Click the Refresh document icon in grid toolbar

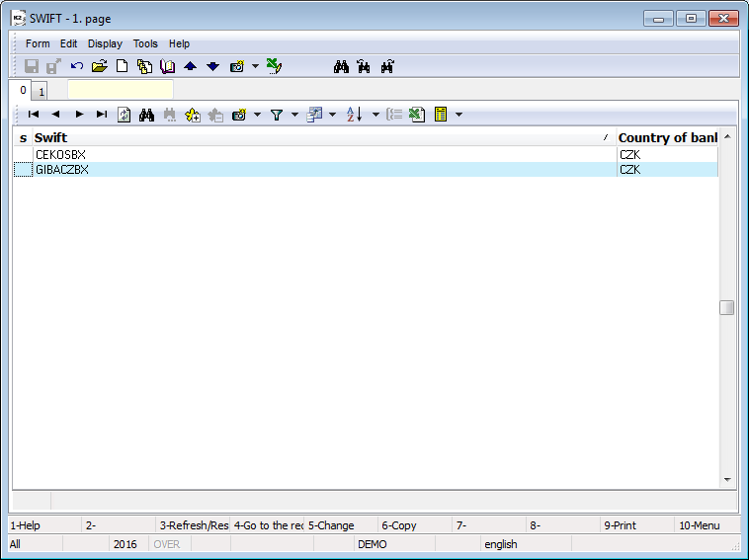pyautogui.click(x=125, y=115)
